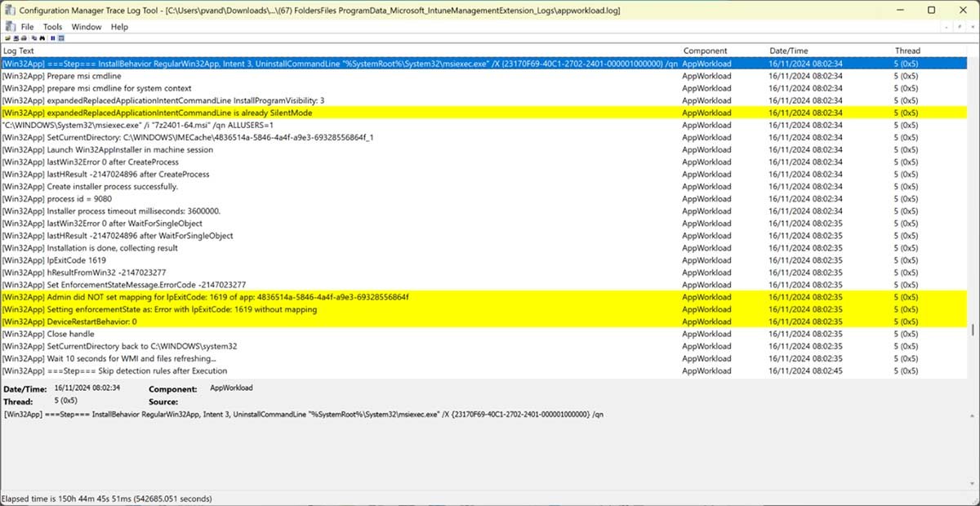Open the Tools menu

coord(52,27)
